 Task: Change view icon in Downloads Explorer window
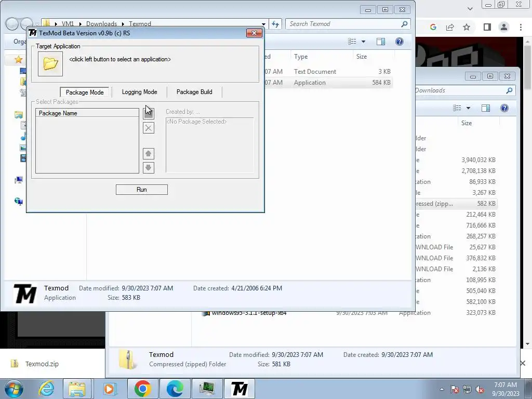[x=457, y=108]
